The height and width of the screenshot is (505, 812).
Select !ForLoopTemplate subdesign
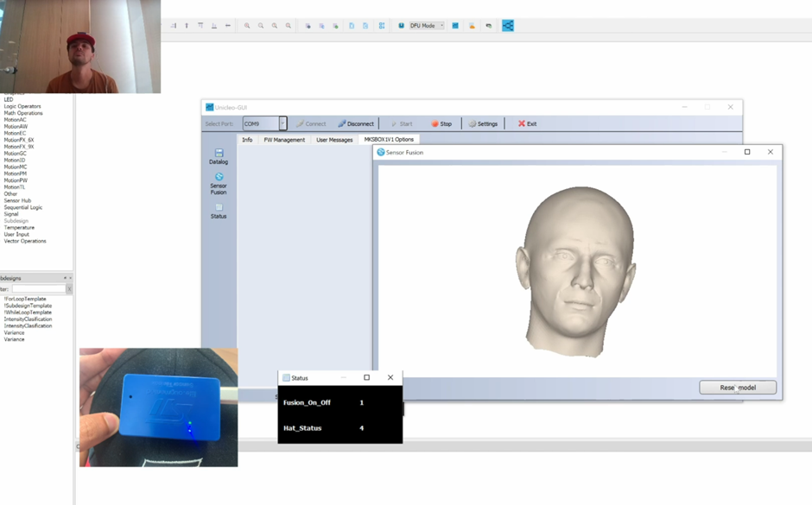coord(25,299)
